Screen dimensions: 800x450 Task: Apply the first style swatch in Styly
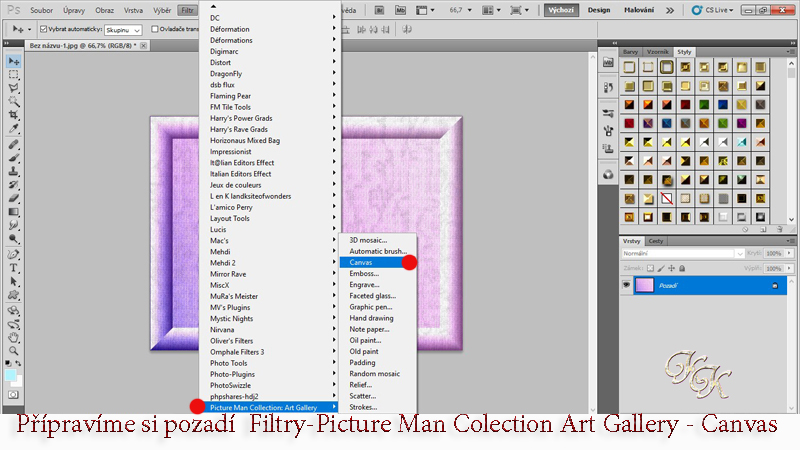pos(629,67)
